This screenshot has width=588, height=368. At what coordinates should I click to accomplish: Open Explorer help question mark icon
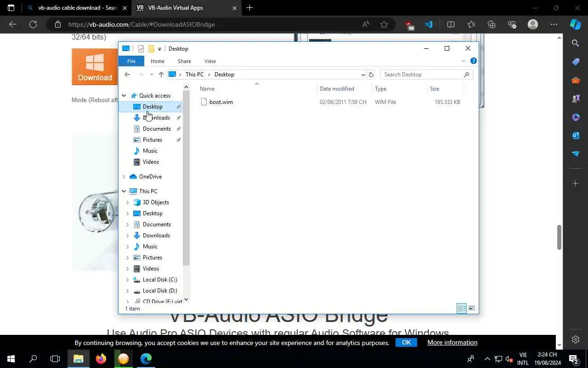point(473,61)
